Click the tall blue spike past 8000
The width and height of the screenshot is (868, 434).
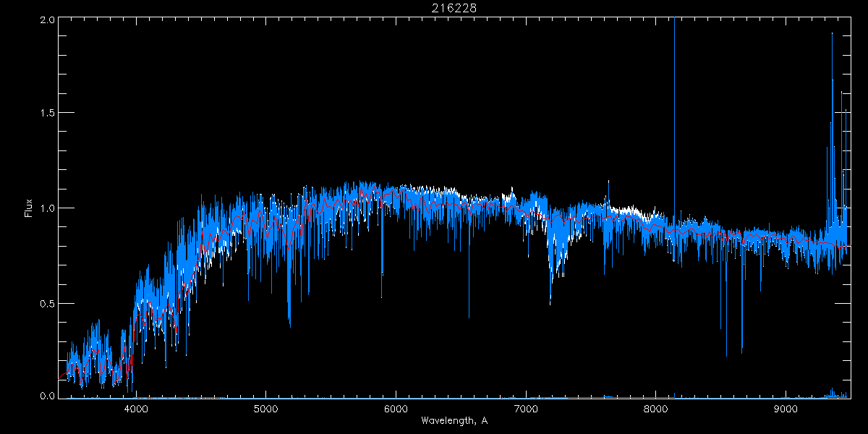point(674,72)
